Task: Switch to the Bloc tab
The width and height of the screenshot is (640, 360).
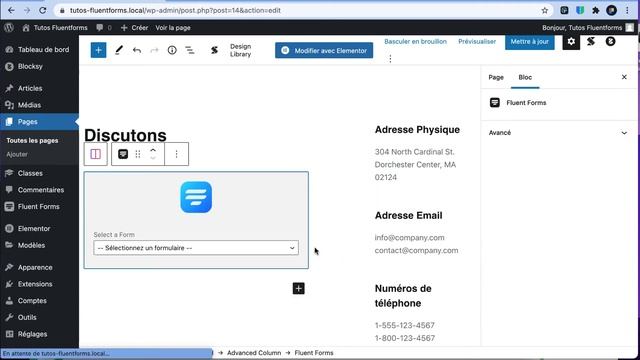Action: pos(525,77)
